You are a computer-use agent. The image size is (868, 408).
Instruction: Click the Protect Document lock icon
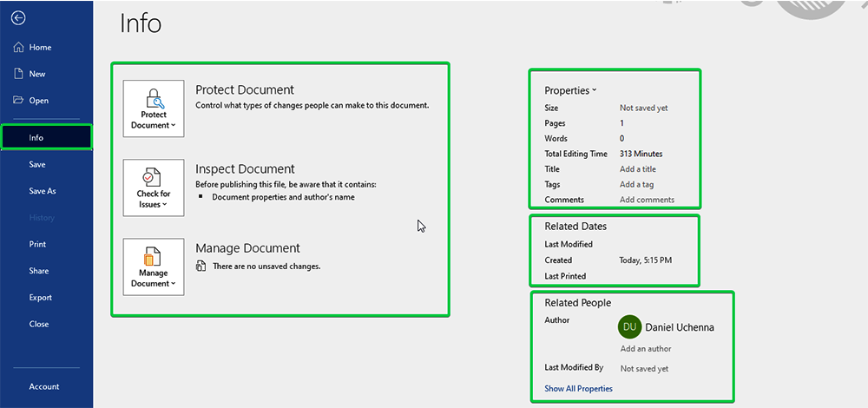(x=154, y=97)
